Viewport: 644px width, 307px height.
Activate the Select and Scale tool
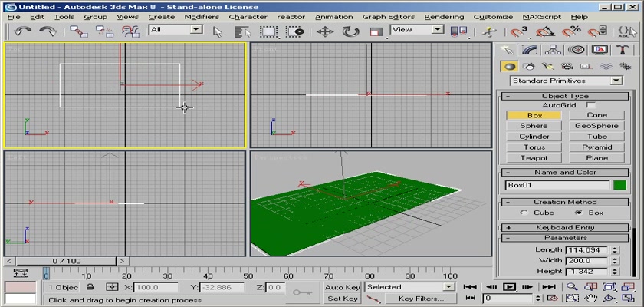click(x=376, y=31)
